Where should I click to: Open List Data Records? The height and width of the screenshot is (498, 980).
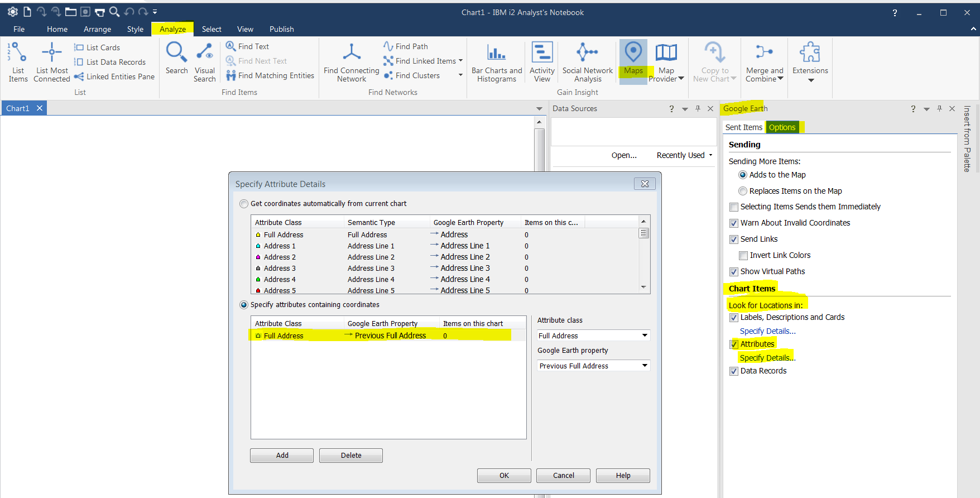(x=110, y=62)
